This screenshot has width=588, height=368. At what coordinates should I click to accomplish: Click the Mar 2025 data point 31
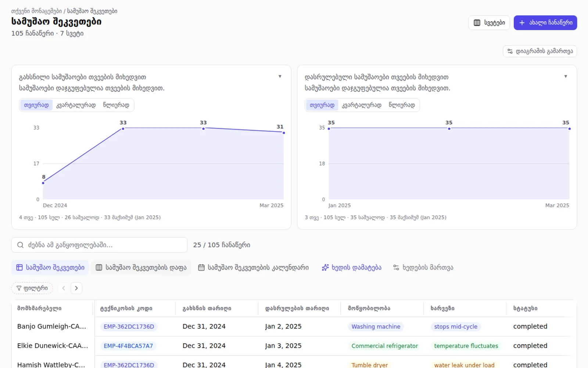[284, 133]
